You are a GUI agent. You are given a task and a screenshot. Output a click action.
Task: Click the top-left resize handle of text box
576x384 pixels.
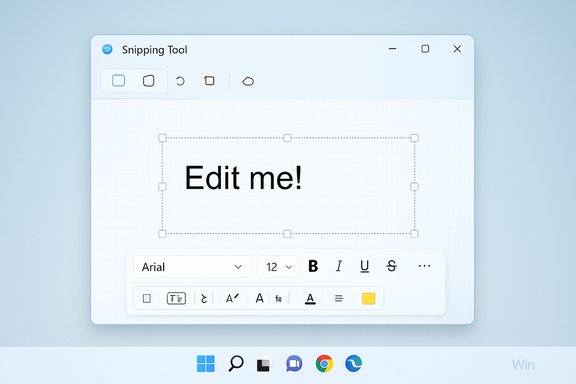[x=162, y=138]
